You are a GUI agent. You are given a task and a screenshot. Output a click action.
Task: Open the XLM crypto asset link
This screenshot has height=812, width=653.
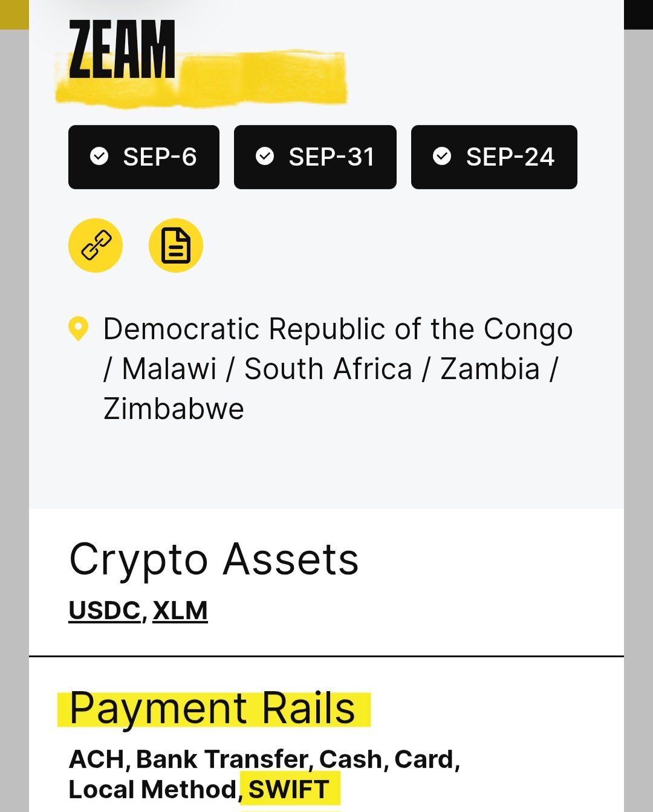pyautogui.click(x=180, y=610)
